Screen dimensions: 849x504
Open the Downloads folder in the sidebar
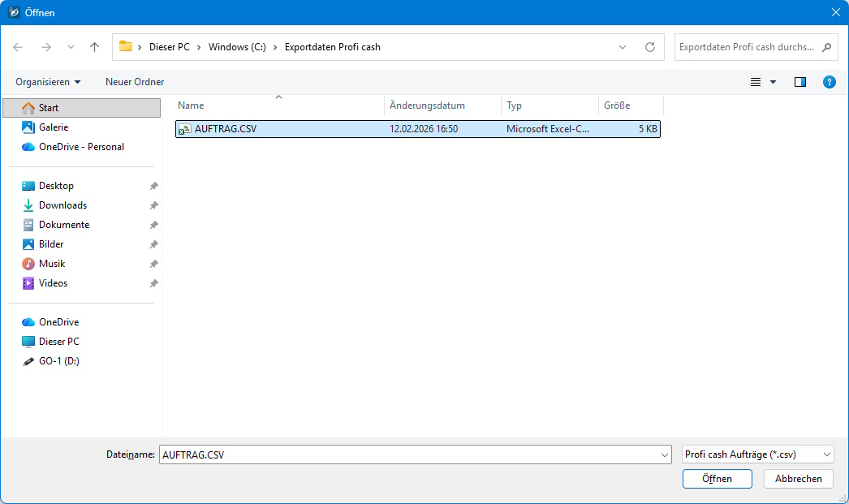click(64, 205)
